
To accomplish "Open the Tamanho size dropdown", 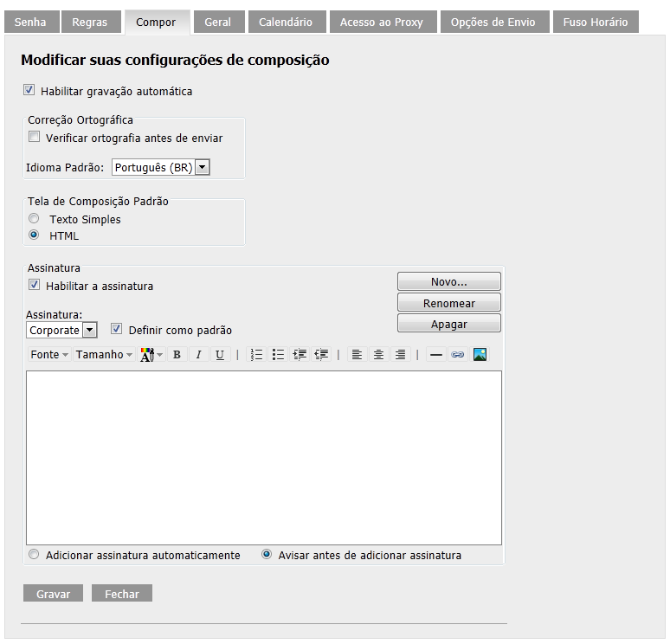I will 104,355.
